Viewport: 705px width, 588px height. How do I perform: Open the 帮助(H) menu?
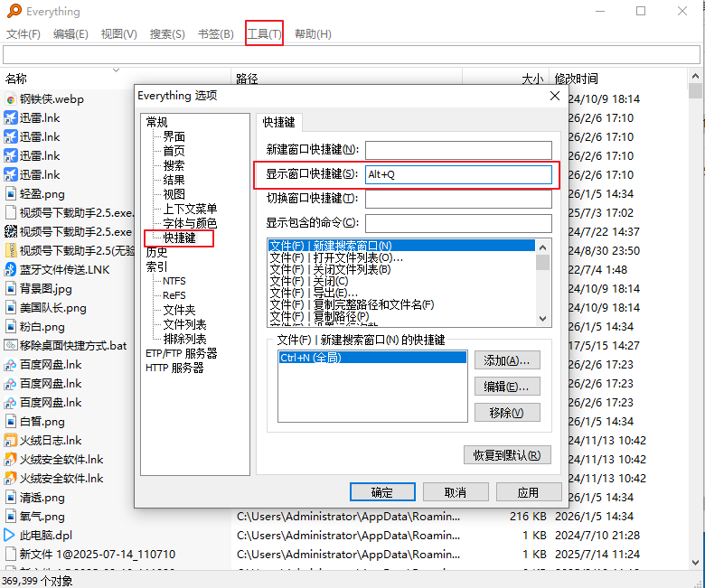(x=313, y=34)
